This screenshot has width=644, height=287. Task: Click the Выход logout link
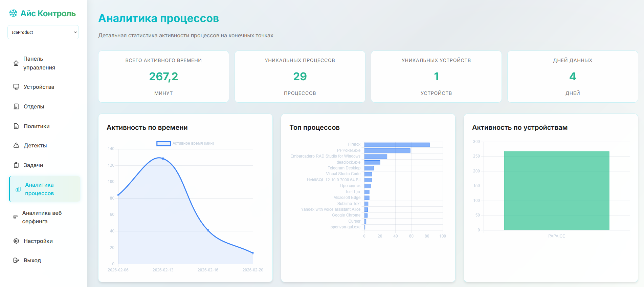coord(32,260)
